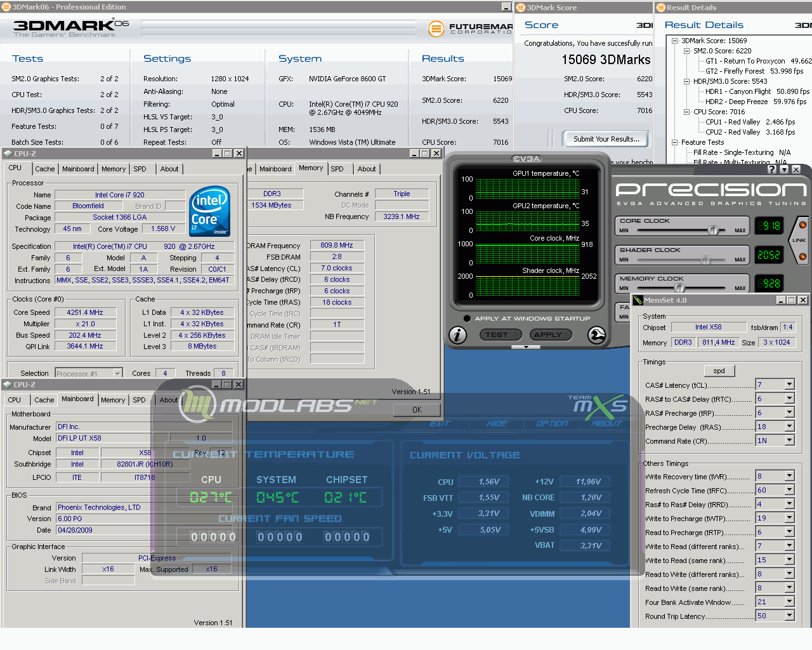The width and height of the screenshot is (812, 650).
Task: Click ABOUT in the hardware monitor
Action: tap(606, 423)
